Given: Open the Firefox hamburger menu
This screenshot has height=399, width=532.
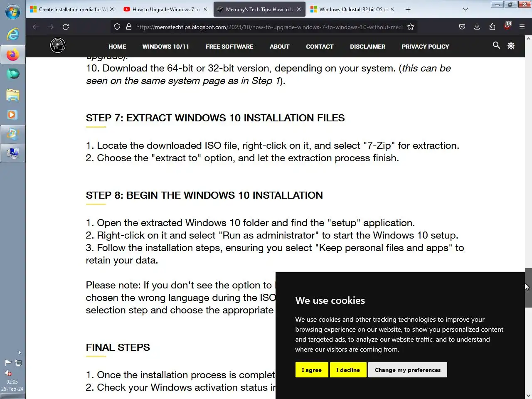Looking at the screenshot, I should 522,27.
